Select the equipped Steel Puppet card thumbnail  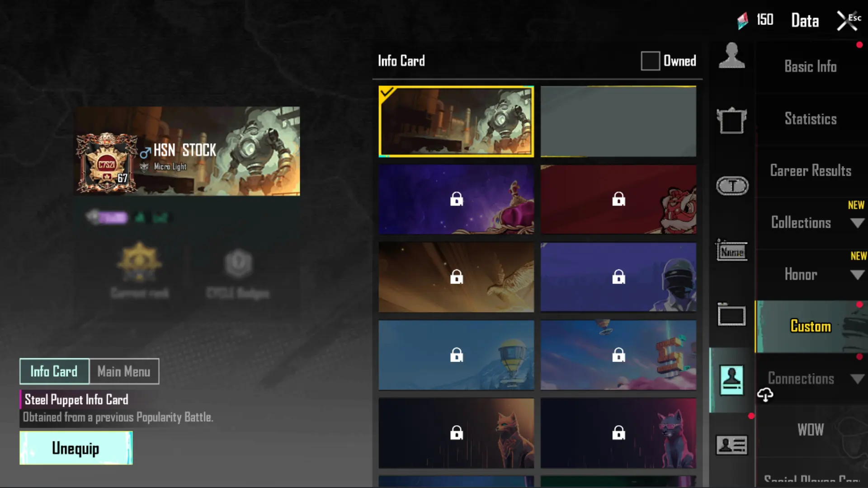coord(456,122)
